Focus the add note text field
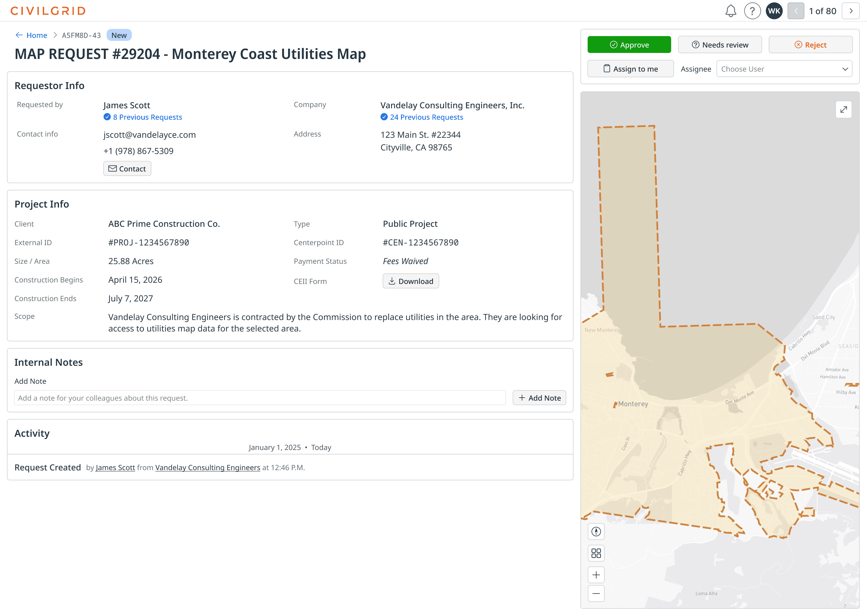 [x=259, y=398]
